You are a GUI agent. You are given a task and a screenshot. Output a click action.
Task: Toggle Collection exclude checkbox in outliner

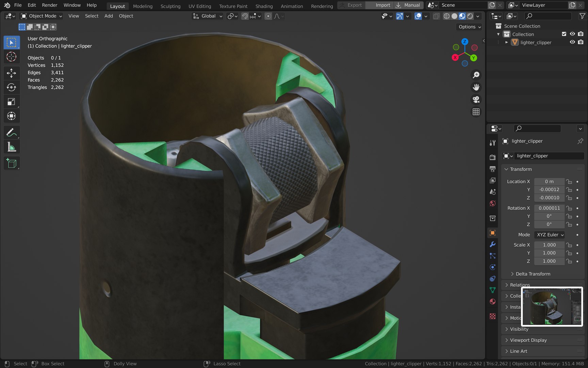tap(564, 34)
